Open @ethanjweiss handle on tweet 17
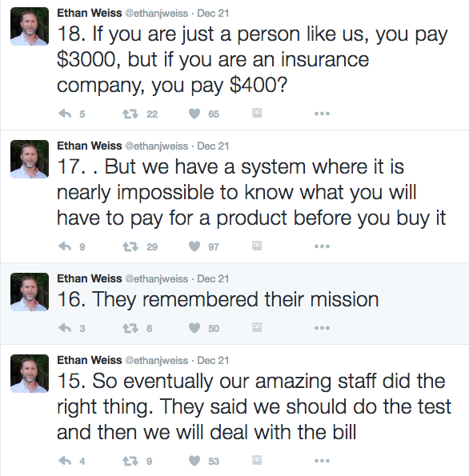Viewport: 469px width, 476px height. pos(157,146)
